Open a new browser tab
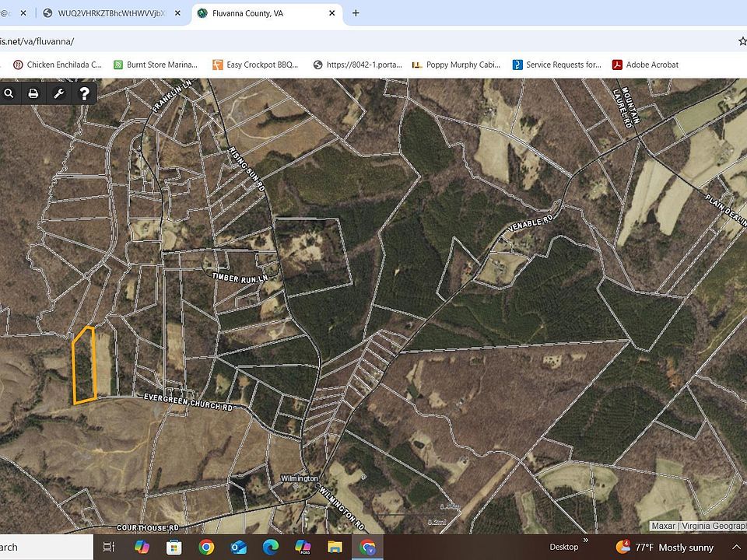747x560 pixels. pos(356,13)
